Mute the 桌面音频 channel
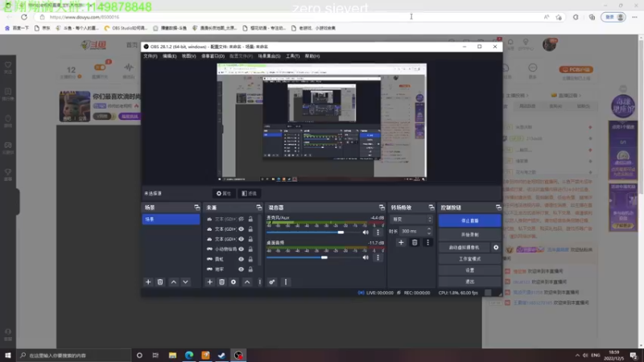 [x=365, y=257]
